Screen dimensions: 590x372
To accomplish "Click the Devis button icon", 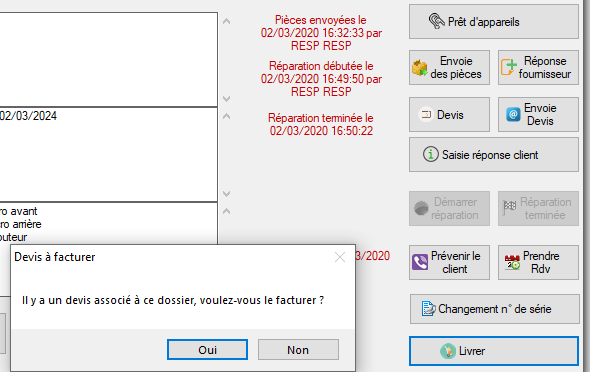I will (426, 114).
